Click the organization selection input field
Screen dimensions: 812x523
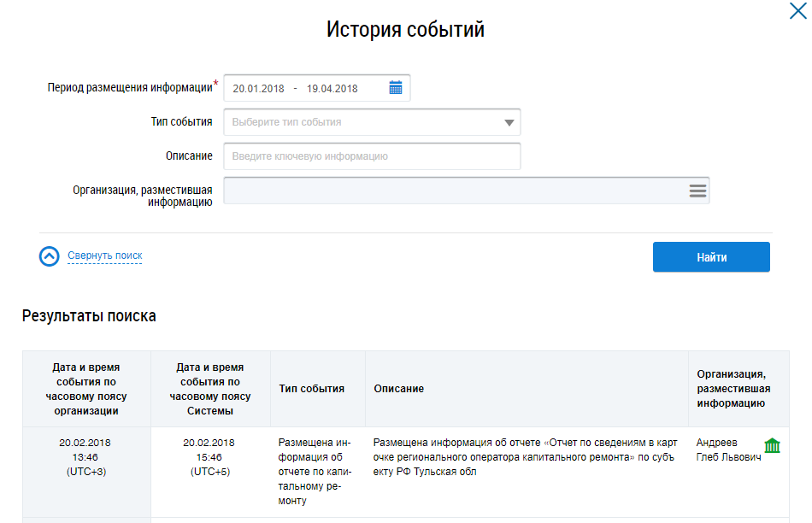click(453, 191)
